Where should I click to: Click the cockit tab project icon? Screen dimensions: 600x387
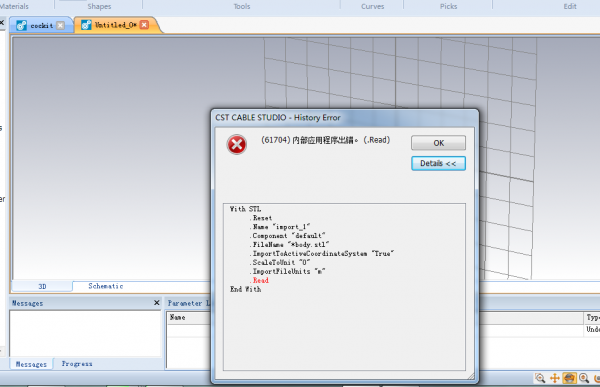(21, 25)
